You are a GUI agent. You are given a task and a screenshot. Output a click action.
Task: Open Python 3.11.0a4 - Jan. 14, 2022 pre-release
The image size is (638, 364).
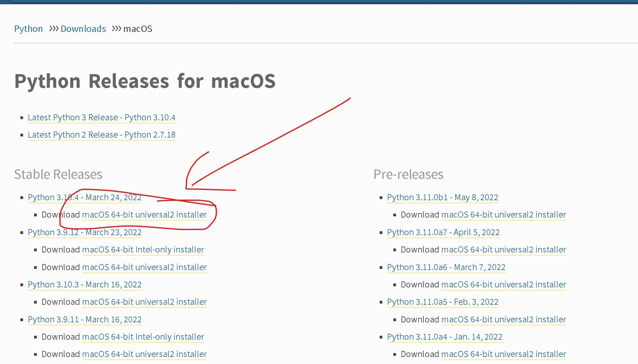pos(445,337)
